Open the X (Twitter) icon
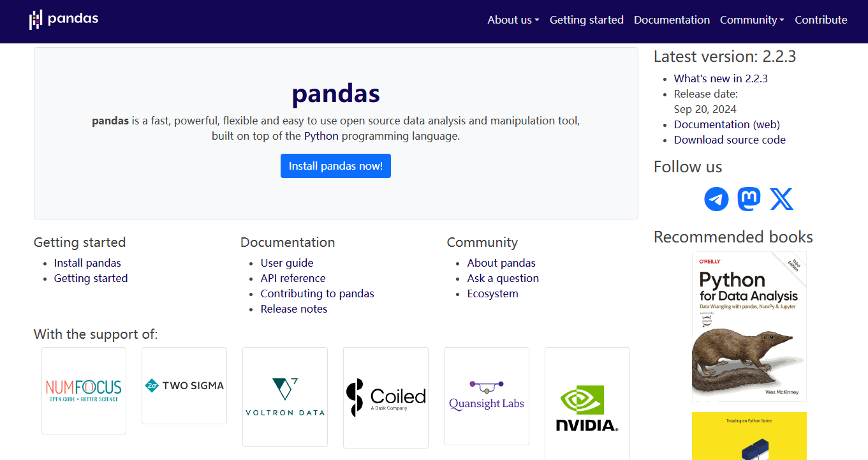The width and height of the screenshot is (868, 460). [781, 199]
